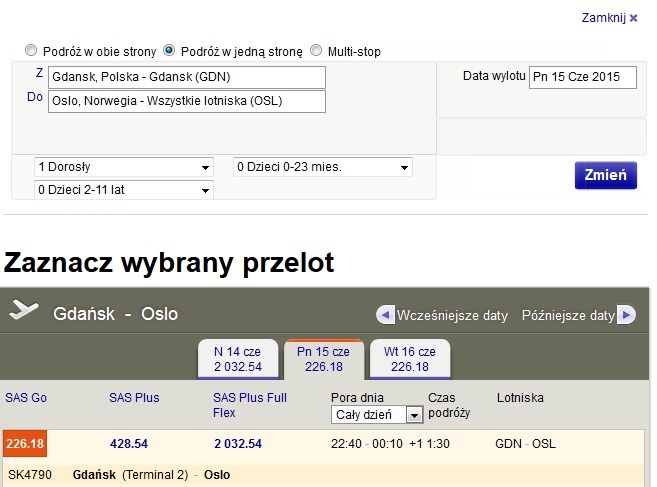Image resolution: width=657 pixels, height=487 pixels.
Task: Click the flight time 22:40 - 00:10
Action: [x=367, y=444]
